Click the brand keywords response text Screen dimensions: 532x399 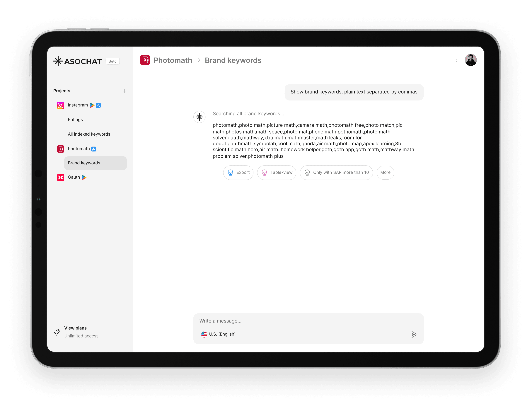coord(313,140)
